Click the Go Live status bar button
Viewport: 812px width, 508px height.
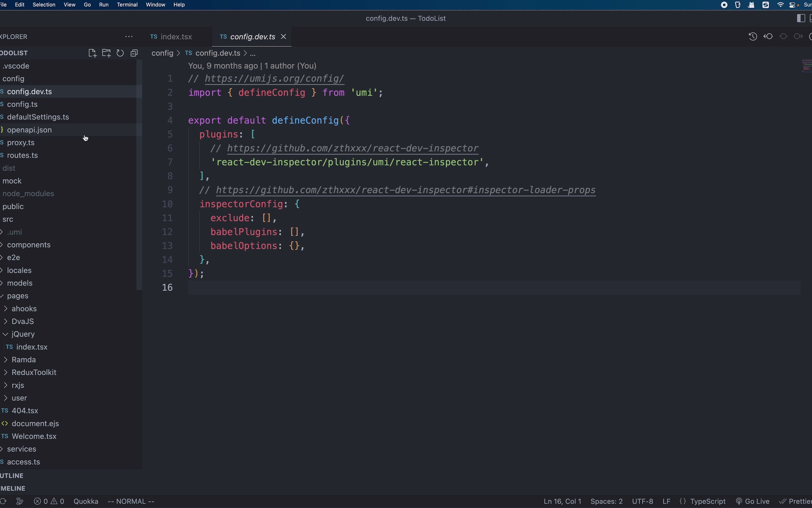point(753,501)
